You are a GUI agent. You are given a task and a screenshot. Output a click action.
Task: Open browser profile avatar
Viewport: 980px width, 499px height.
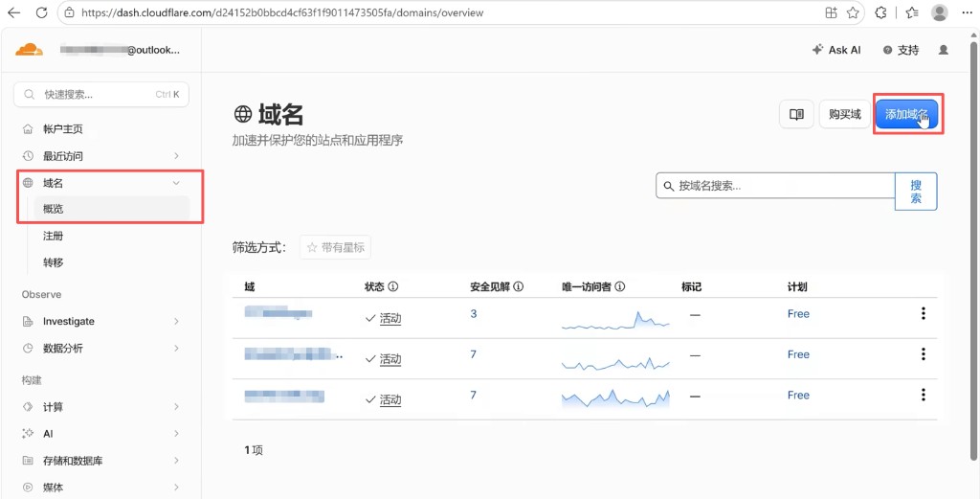[x=940, y=12]
